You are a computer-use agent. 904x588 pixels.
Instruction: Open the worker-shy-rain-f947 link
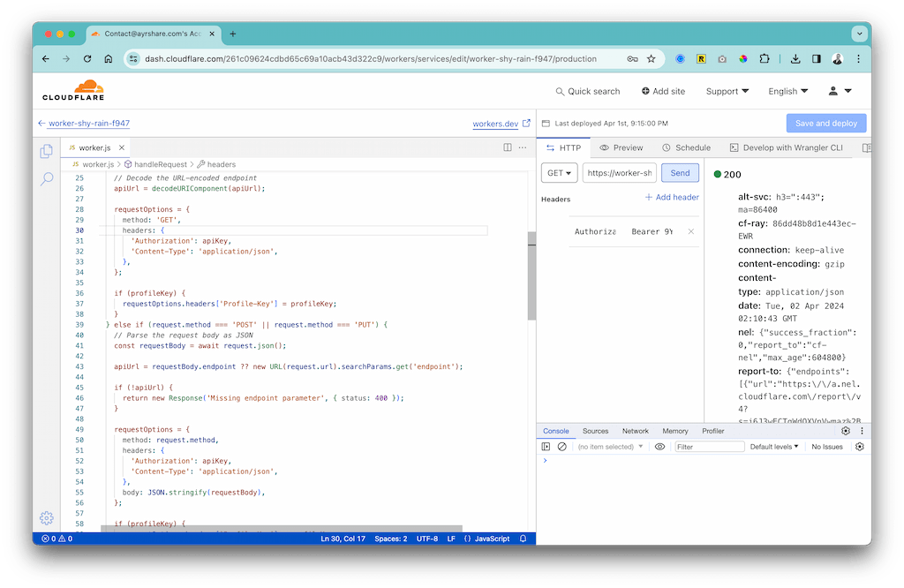click(89, 124)
